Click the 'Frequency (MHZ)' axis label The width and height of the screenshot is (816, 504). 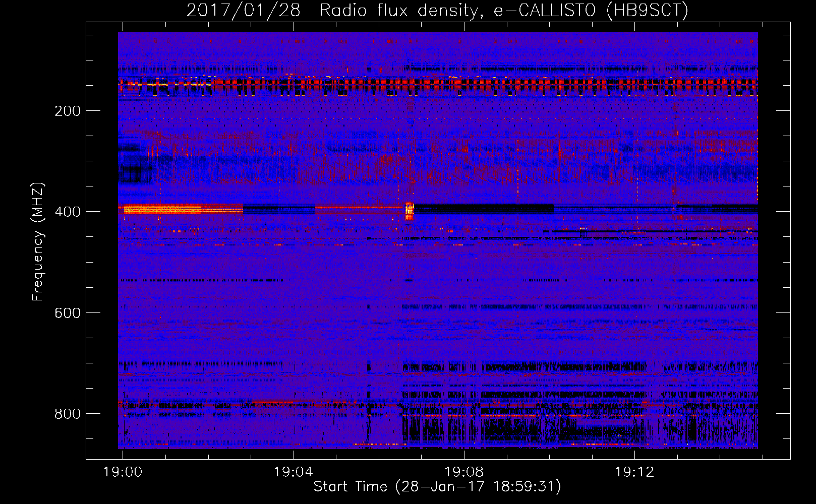click(38, 242)
